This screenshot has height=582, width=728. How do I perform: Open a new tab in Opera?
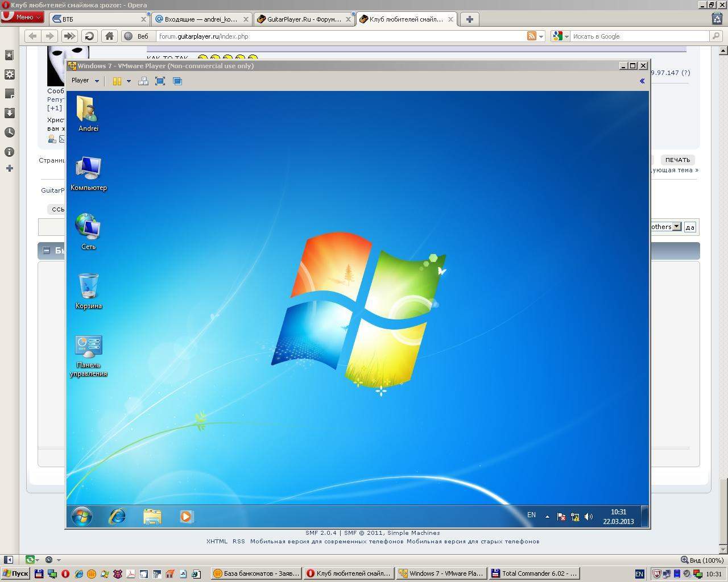tap(469, 19)
